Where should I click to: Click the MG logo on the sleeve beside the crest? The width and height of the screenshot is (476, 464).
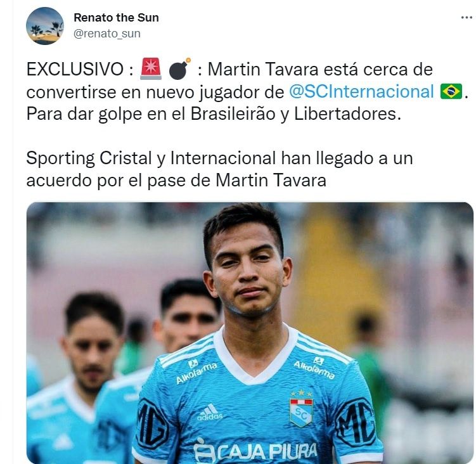356,422
